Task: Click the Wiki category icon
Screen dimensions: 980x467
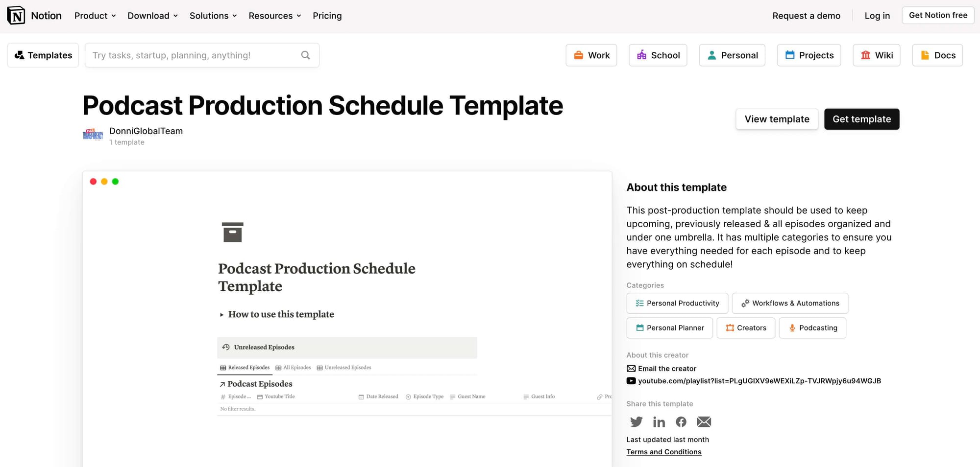Action: click(866, 55)
